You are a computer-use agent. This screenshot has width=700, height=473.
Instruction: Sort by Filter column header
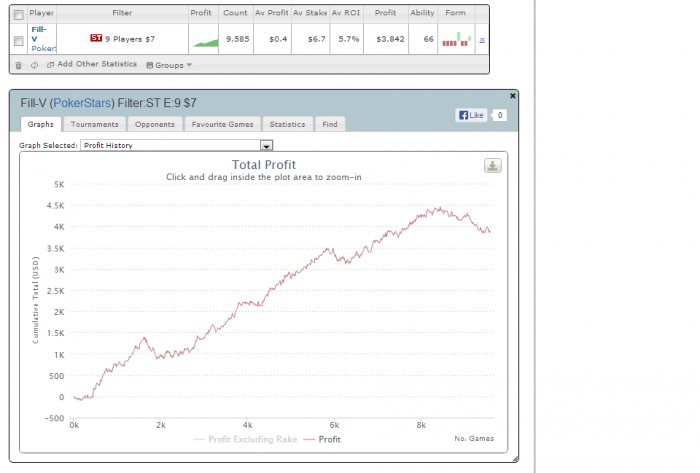pos(122,13)
